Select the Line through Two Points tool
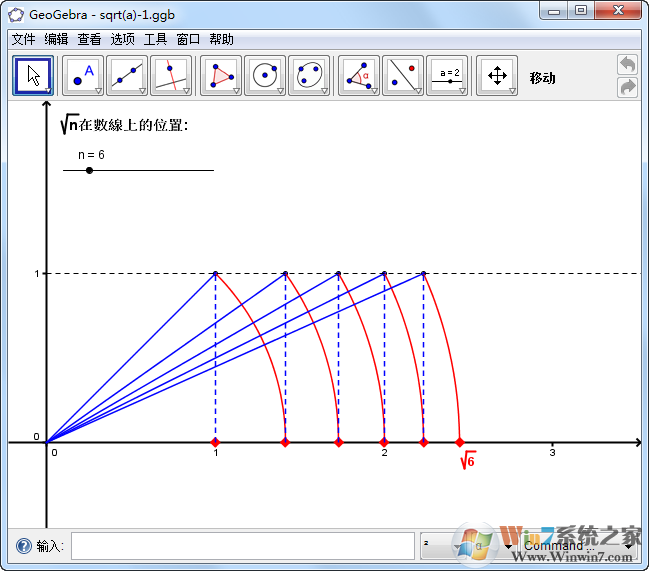This screenshot has width=649, height=571. pyautogui.click(x=127, y=76)
